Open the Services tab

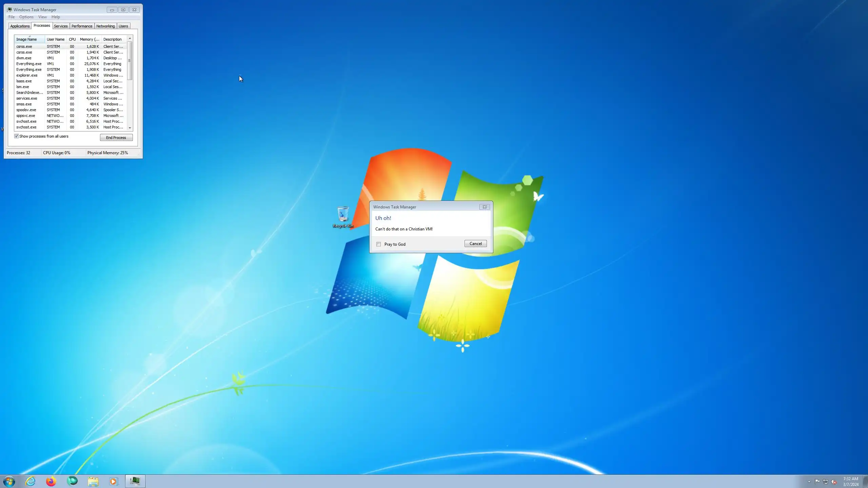[x=61, y=26]
